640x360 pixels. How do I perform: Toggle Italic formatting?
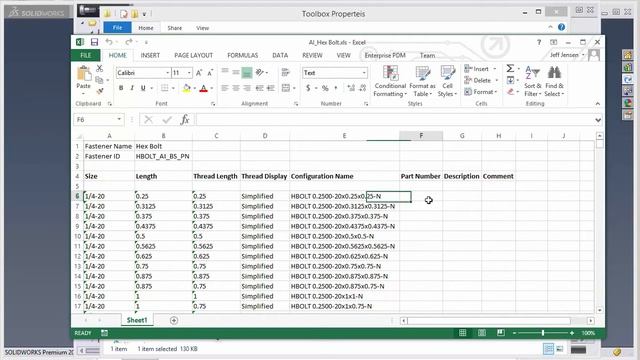pyautogui.click(x=132, y=88)
